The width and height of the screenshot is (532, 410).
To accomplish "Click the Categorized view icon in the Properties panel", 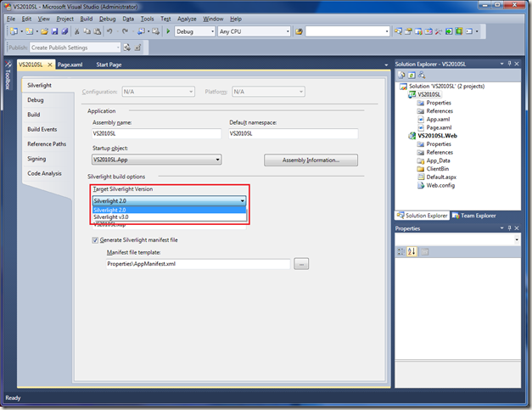I will (401, 251).
